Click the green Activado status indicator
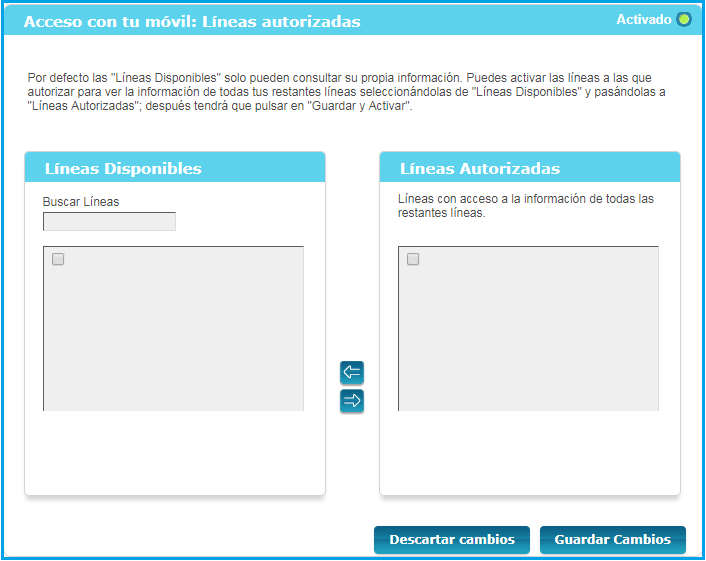Screen dimensions: 706x561 click(x=684, y=19)
